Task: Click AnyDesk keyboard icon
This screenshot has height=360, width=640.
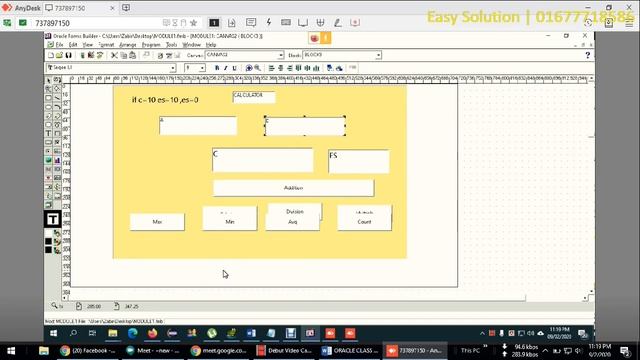Action: pyautogui.click(x=286, y=22)
